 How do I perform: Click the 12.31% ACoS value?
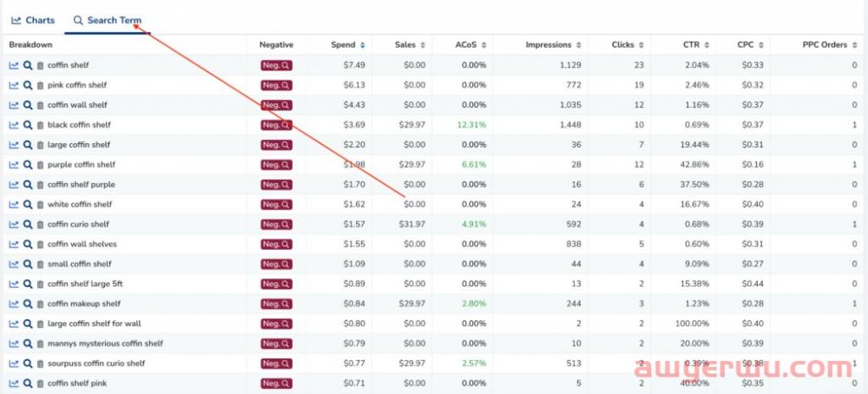471,125
